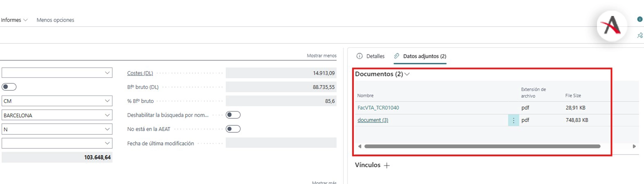644x184 pixels.
Task: Switch to the Detalles tab
Action: tap(370, 56)
